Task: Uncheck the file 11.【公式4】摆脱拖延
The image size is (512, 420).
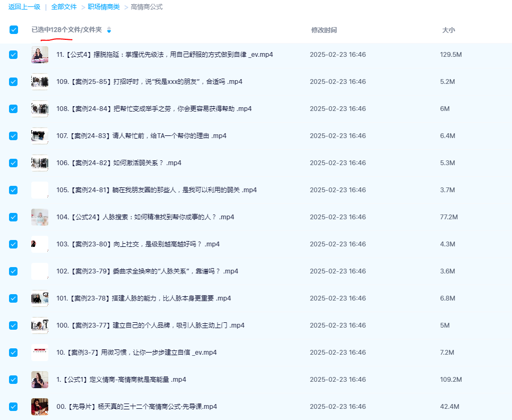Action: click(x=13, y=54)
